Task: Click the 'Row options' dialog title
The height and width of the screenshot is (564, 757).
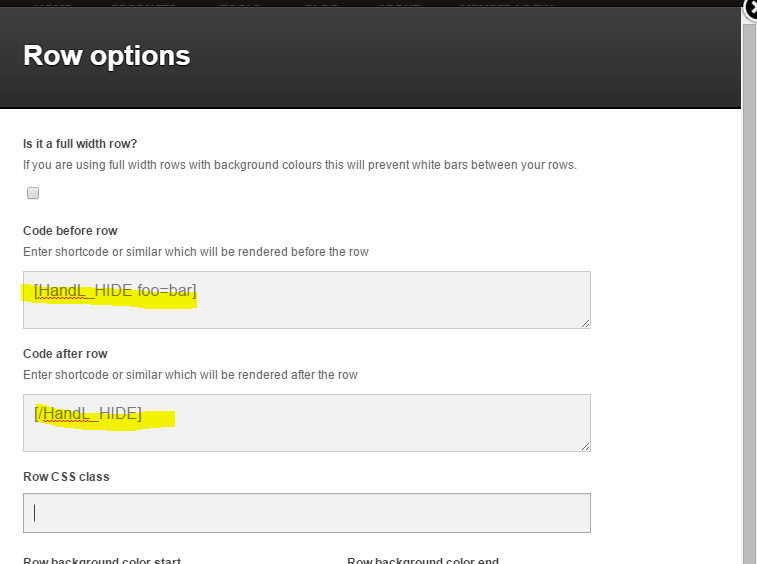Action: pos(106,56)
